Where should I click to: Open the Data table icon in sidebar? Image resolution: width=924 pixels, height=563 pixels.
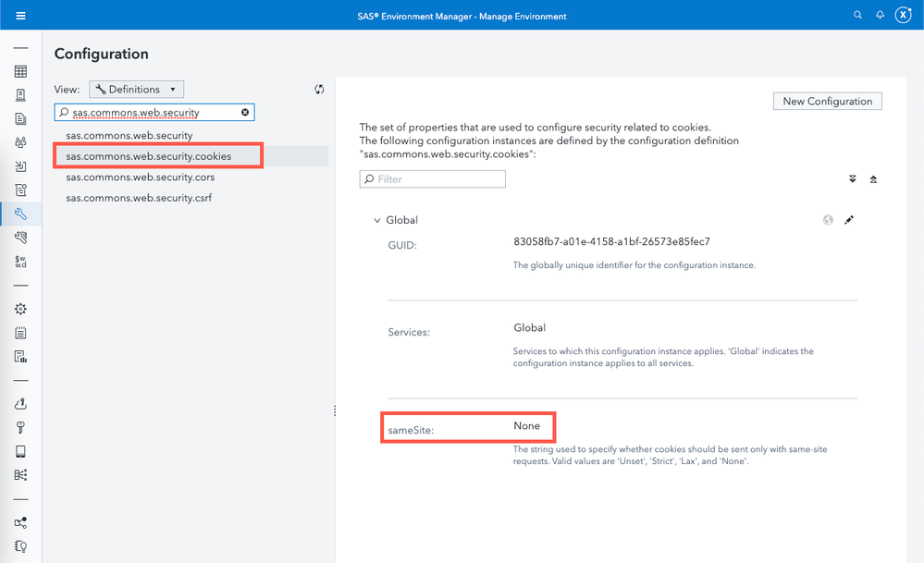tap(20, 71)
